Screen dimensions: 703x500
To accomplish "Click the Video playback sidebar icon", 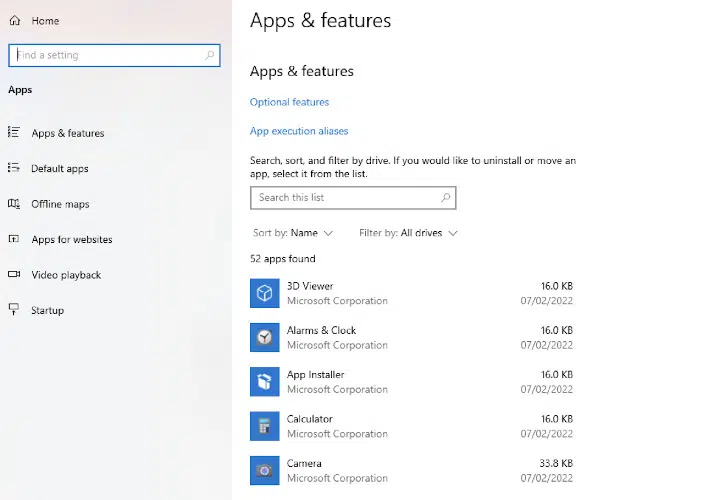I will [14, 275].
